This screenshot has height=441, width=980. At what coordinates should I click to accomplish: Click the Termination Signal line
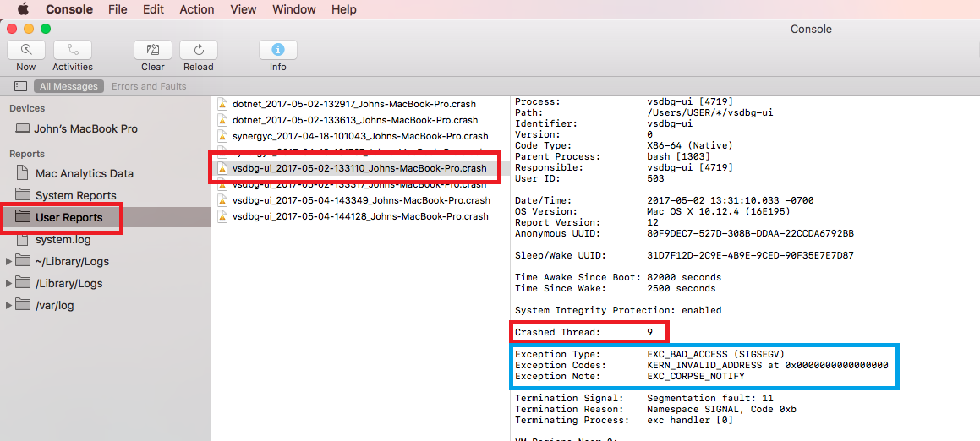[x=643, y=398]
